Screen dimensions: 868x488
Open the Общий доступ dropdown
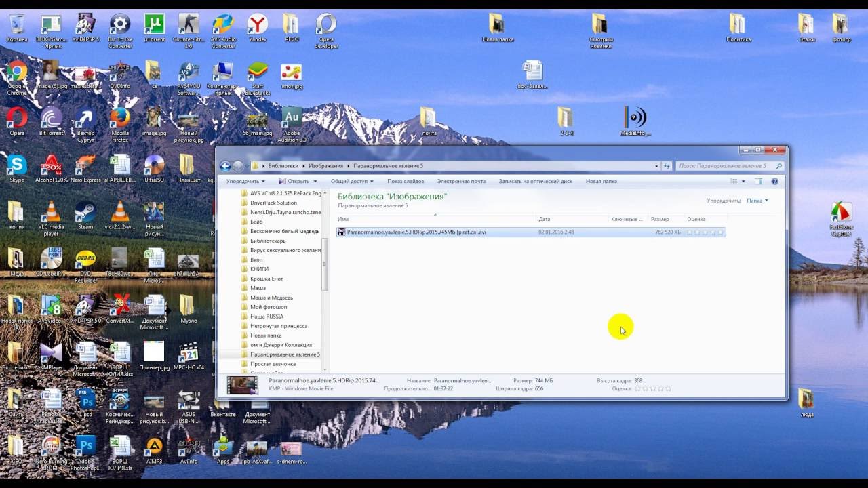[352, 182]
